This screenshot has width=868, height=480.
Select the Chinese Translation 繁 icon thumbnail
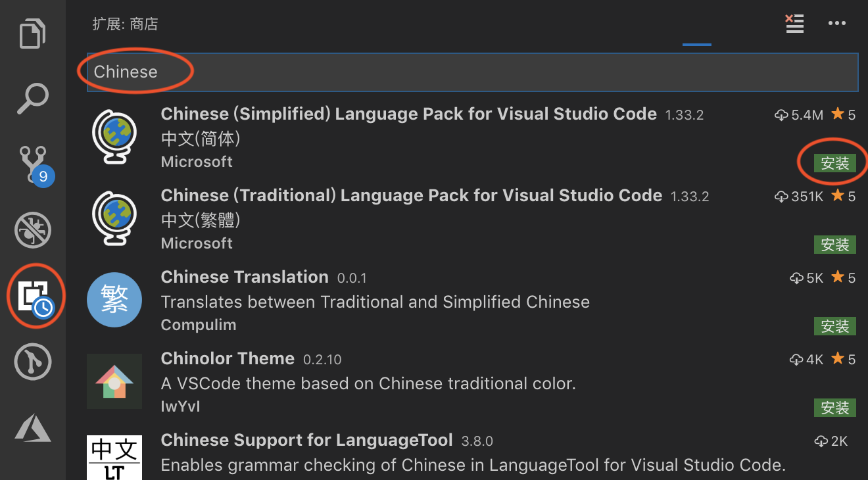114,300
